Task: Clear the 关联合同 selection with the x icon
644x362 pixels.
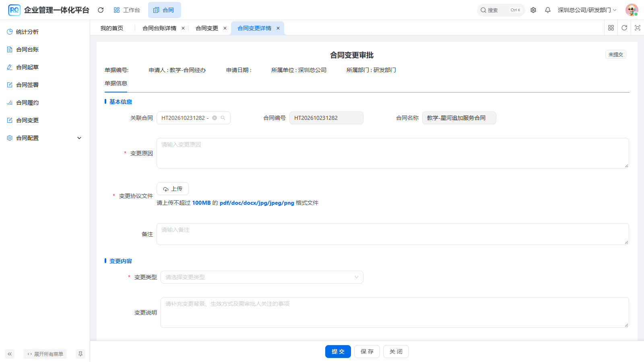Action: 215,118
